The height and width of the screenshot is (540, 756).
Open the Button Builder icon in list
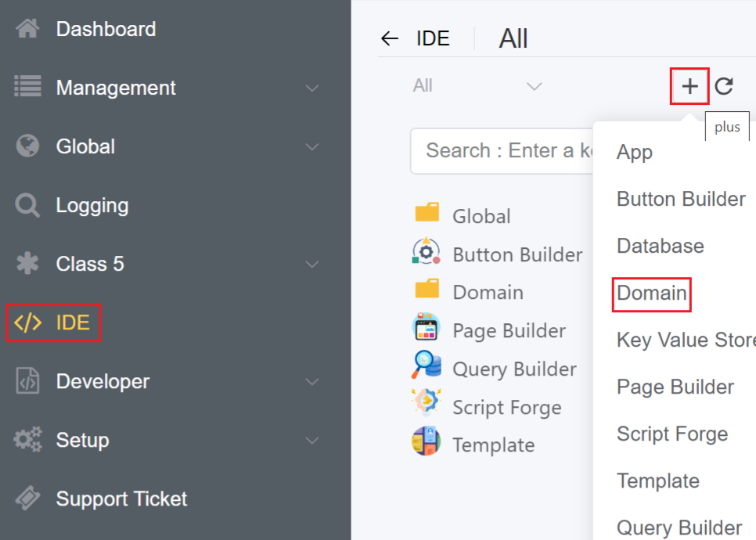point(427,252)
